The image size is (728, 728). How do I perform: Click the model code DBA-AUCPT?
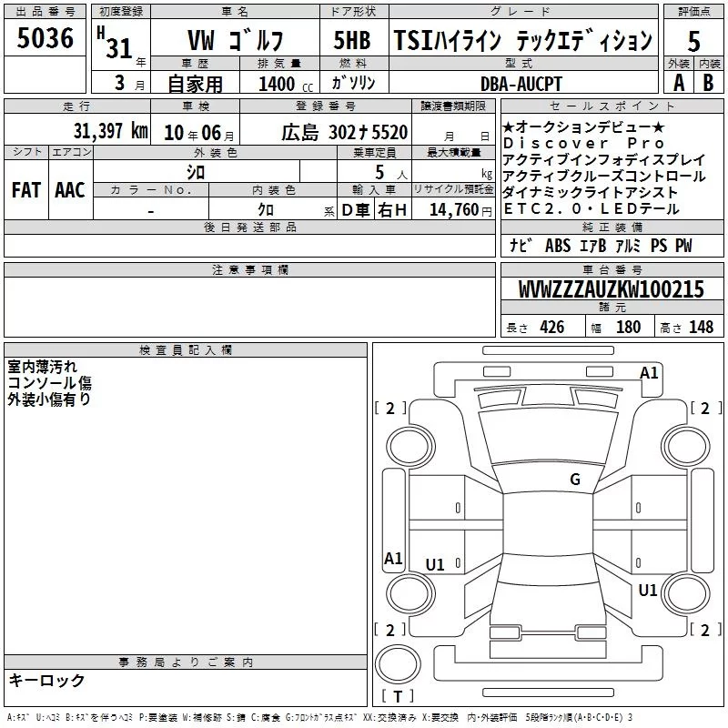[521, 84]
